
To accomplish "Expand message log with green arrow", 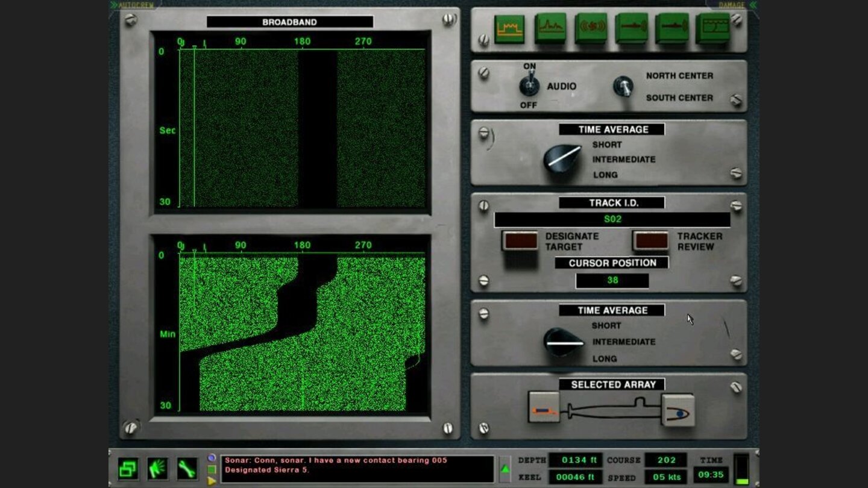I will click(x=505, y=469).
